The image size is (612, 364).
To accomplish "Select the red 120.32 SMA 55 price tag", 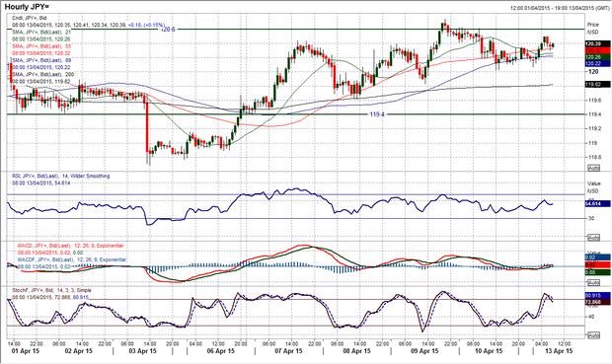I will tap(597, 50).
